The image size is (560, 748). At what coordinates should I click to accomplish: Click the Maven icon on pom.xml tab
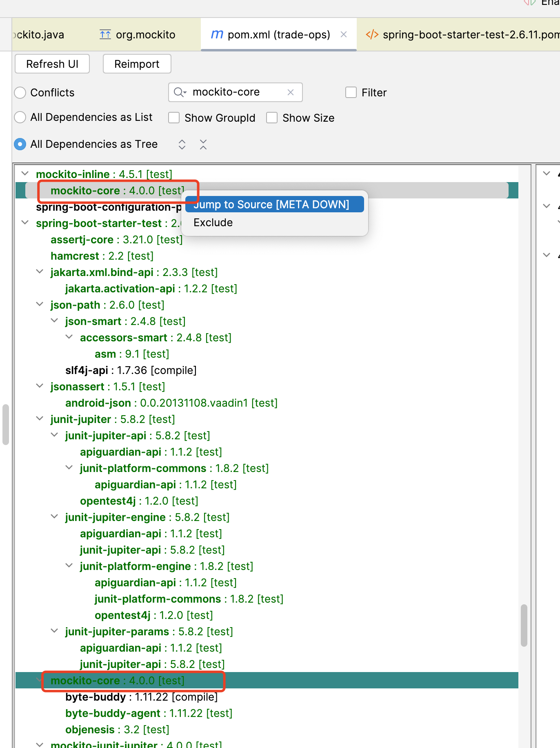coord(217,35)
